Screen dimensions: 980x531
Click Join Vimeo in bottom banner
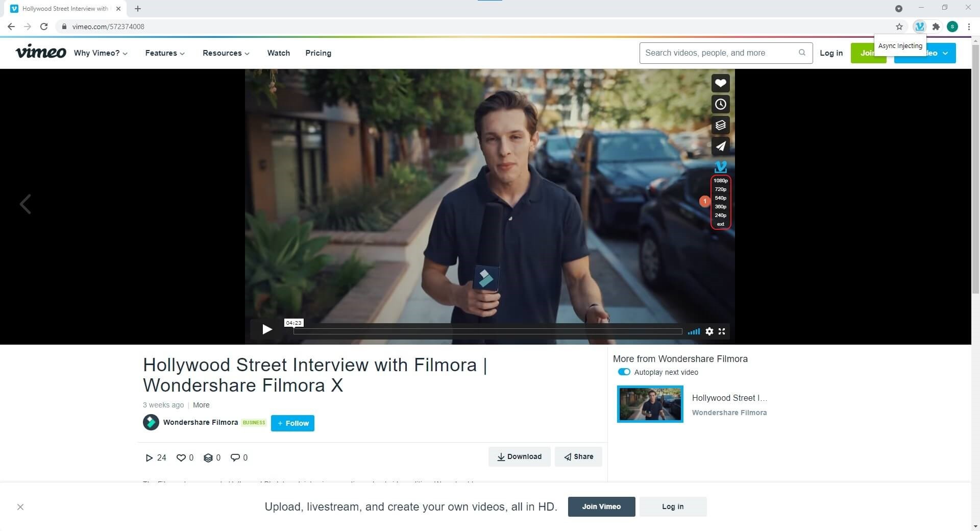coord(601,506)
